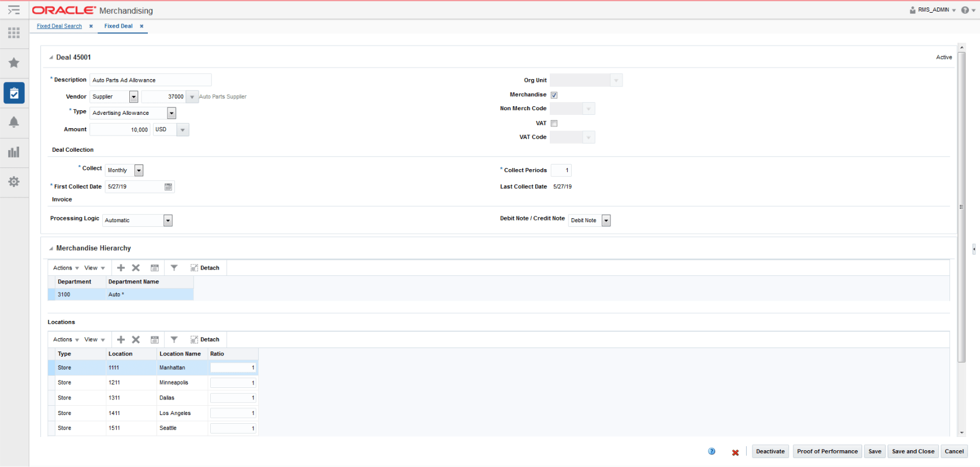Open the USD currency dropdown
The height and width of the screenshot is (467, 980).
[182, 130]
